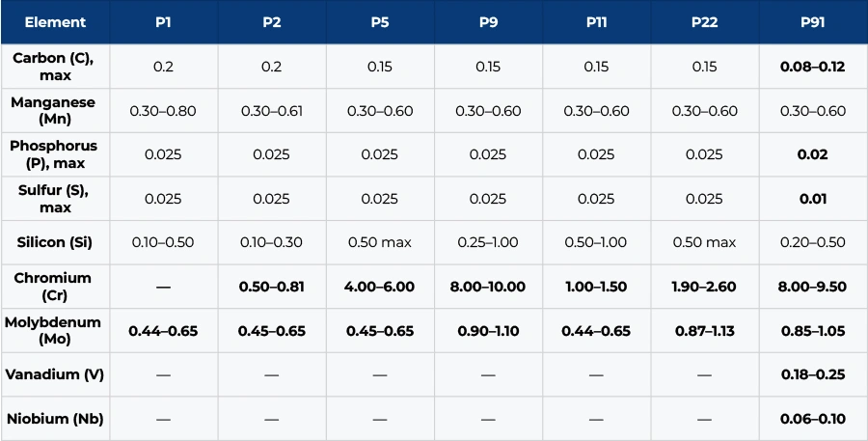The height and width of the screenshot is (441, 868).
Task: Click the Niobium (Nb) row label
Action: (x=55, y=419)
